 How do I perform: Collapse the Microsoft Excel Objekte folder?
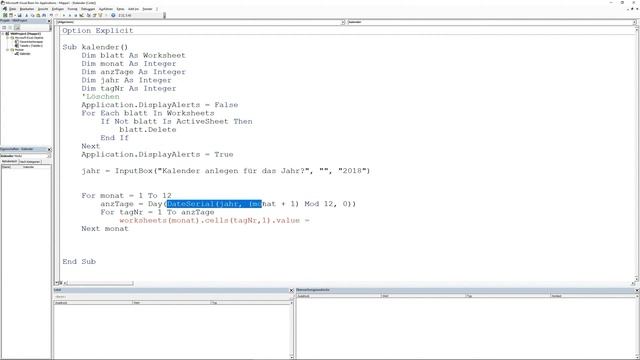[7, 38]
